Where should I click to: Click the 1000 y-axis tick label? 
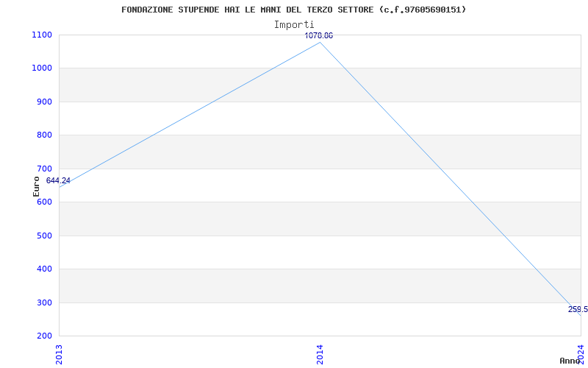(x=42, y=68)
